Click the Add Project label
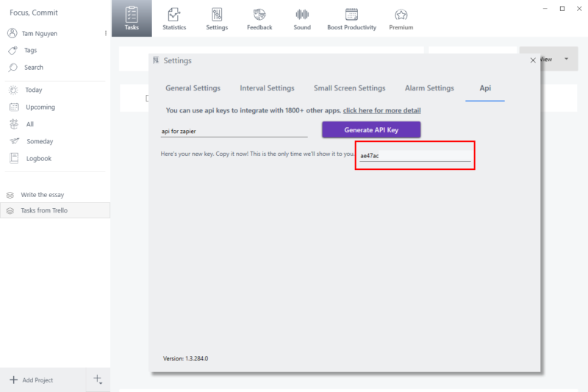The height and width of the screenshot is (392, 588). point(37,380)
